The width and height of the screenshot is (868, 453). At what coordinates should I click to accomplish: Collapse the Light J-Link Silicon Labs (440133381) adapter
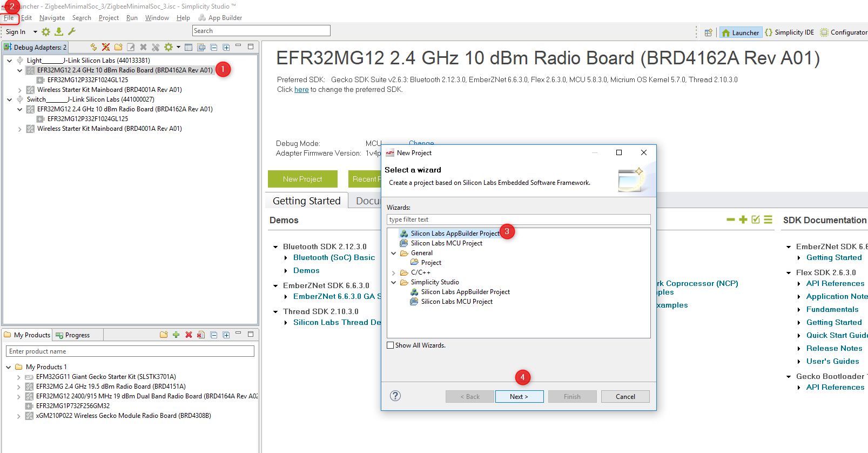10,61
